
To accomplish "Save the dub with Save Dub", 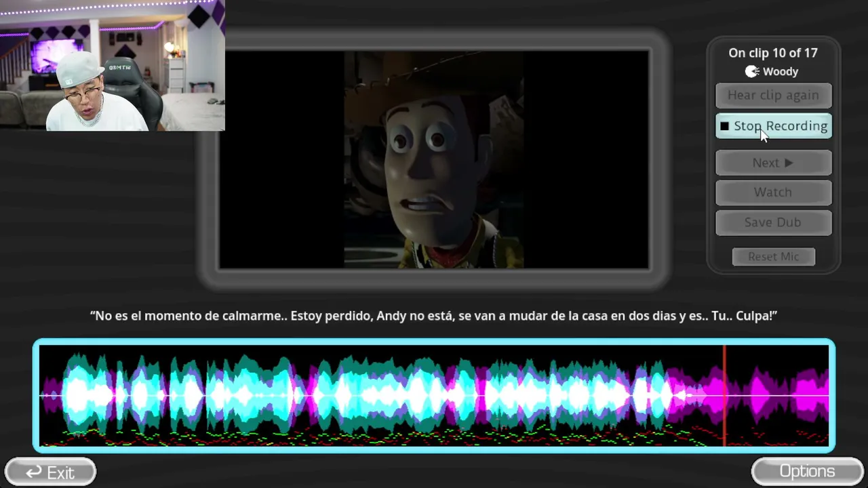I will 773,222.
